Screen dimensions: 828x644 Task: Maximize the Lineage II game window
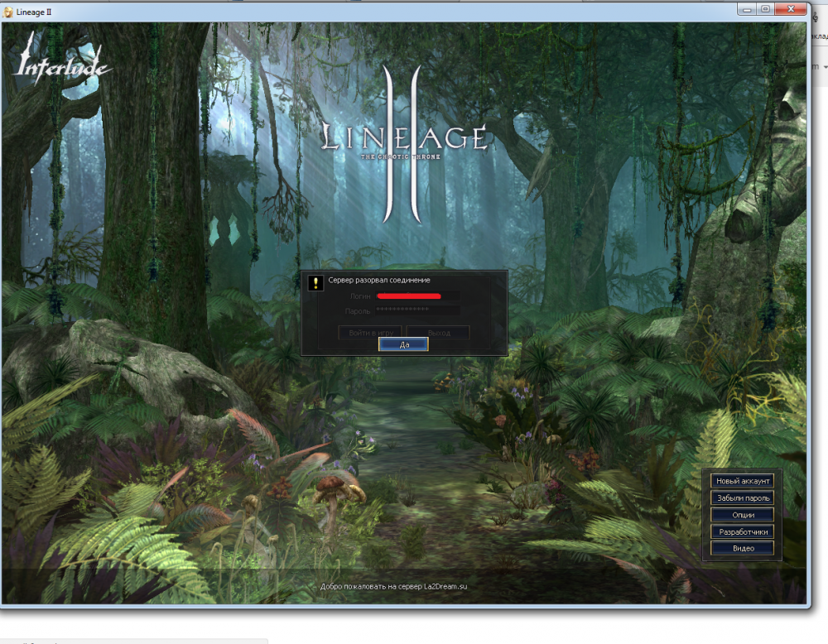765,9
